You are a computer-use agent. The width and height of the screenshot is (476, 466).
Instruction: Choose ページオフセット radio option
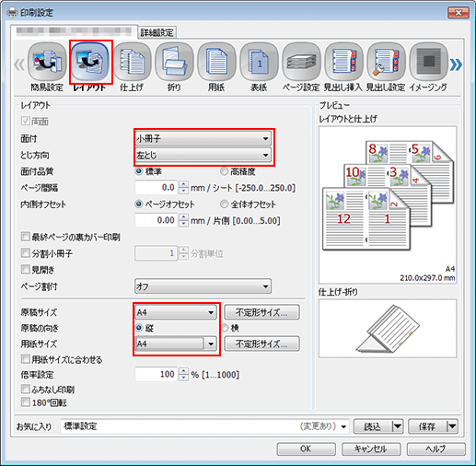139,204
